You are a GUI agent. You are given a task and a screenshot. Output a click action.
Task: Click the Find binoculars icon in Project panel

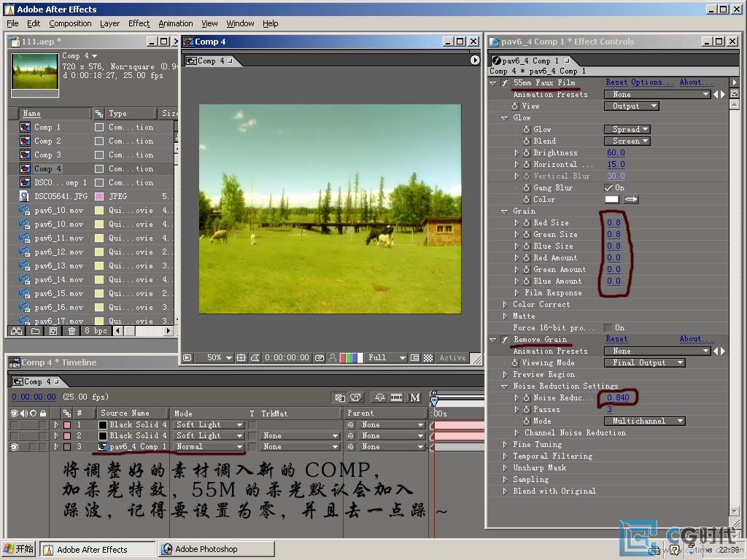(16, 331)
